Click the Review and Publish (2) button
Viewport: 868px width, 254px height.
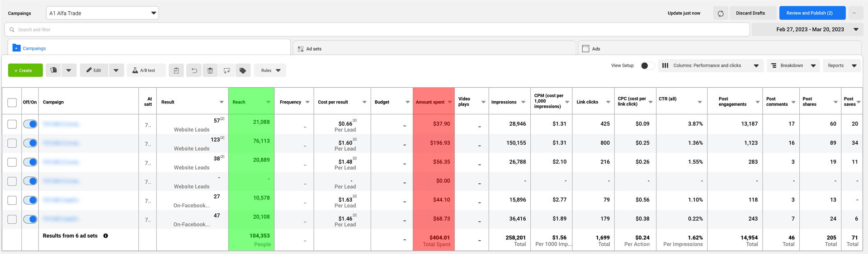point(812,13)
